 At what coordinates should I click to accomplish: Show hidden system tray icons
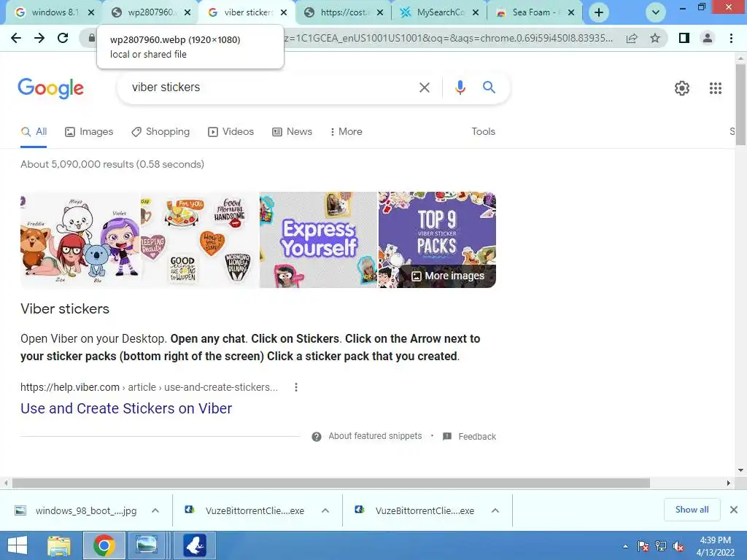pyautogui.click(x=625, y=546)
